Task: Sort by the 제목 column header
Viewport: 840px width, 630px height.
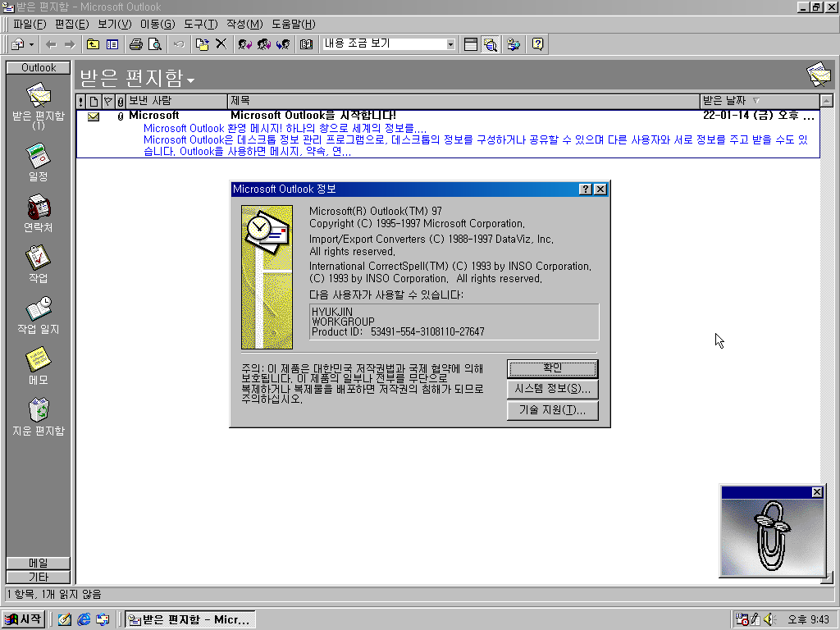Action: pyautogui.click(x=464, y=101)
